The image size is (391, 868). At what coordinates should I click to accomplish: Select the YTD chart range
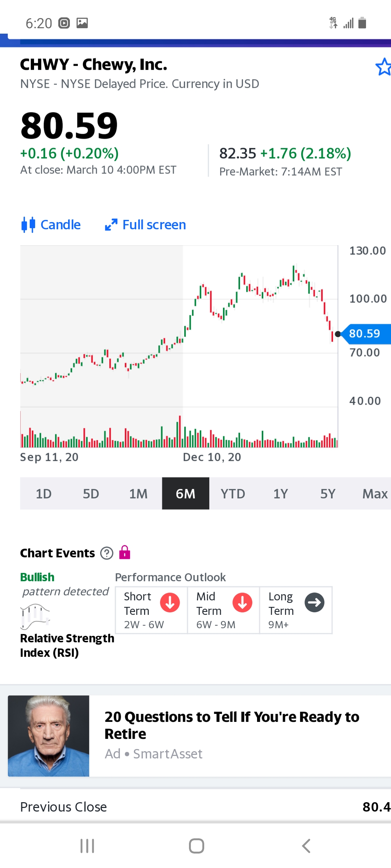(233, 494)
